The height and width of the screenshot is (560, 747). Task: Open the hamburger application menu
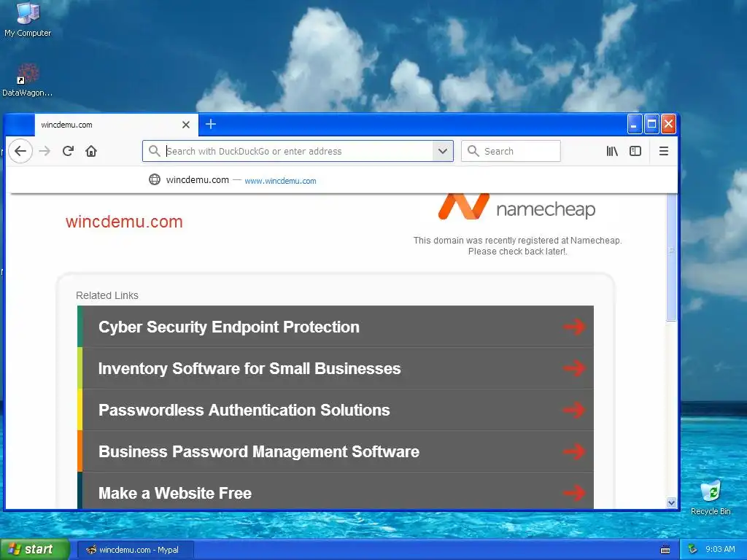pos(664,151)
